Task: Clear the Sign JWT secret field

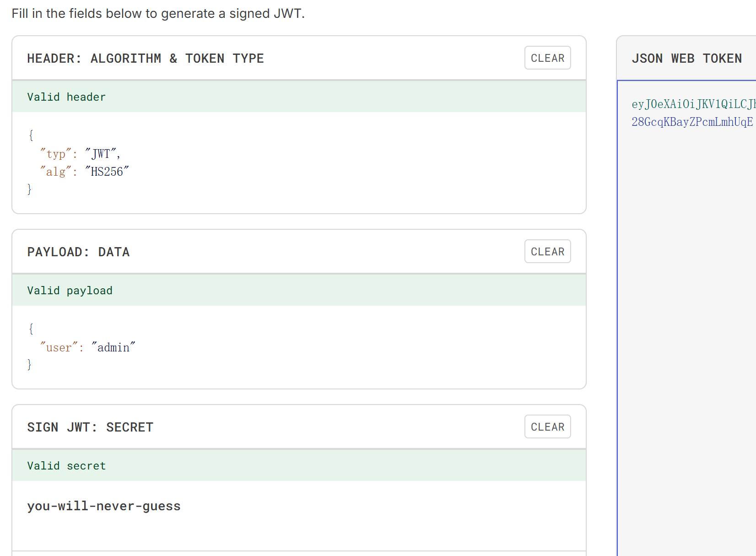Action: pos(547,427)
